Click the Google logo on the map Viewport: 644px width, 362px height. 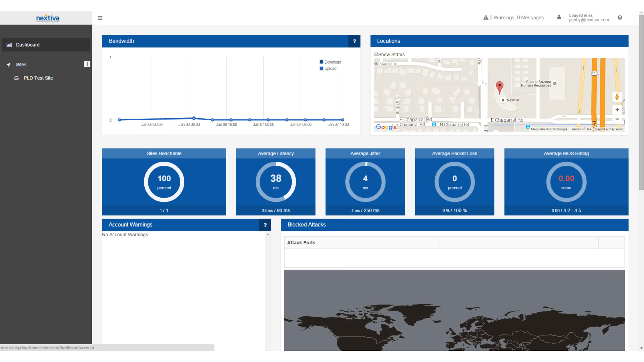[386, 127]
